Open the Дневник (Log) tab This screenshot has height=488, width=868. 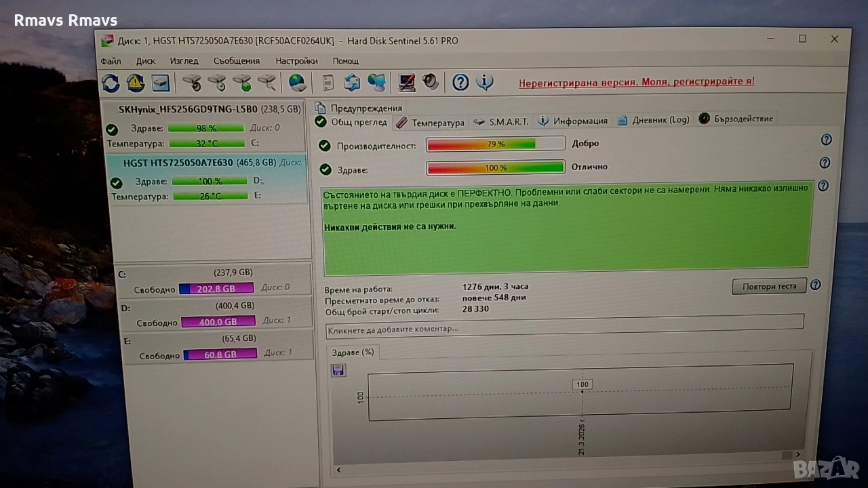(x=653, y=120)
